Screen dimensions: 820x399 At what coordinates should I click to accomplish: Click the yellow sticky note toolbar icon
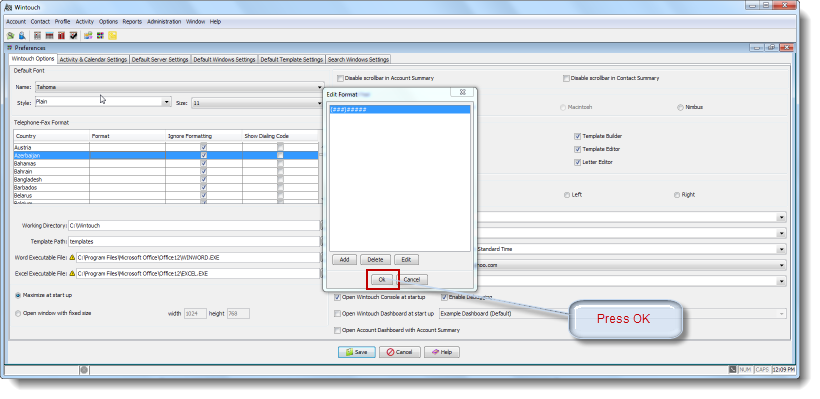(x=112, y=36)
